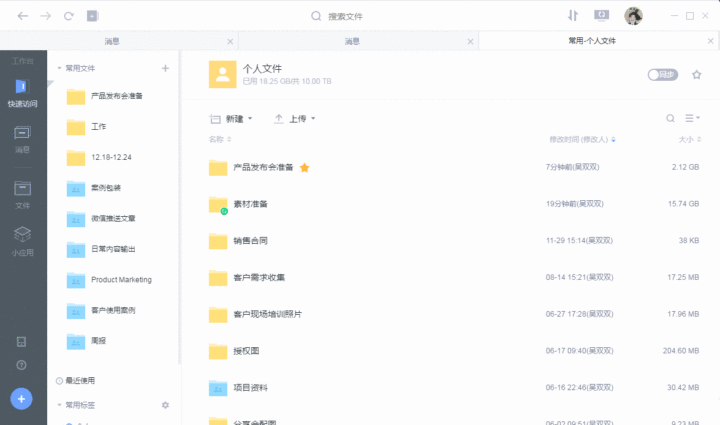Unstar the 产品发布会准备 folder
The height and width of the screenshot is (425, 720).
304,168
